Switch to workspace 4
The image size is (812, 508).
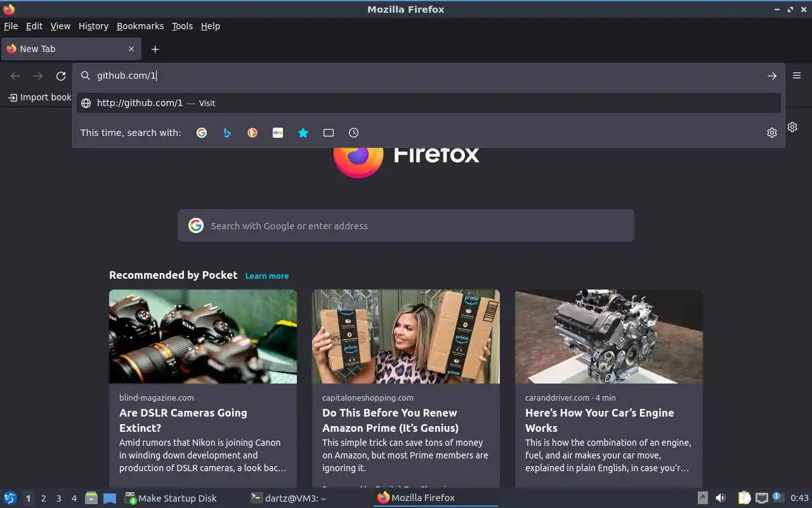[x=74, y=498]
